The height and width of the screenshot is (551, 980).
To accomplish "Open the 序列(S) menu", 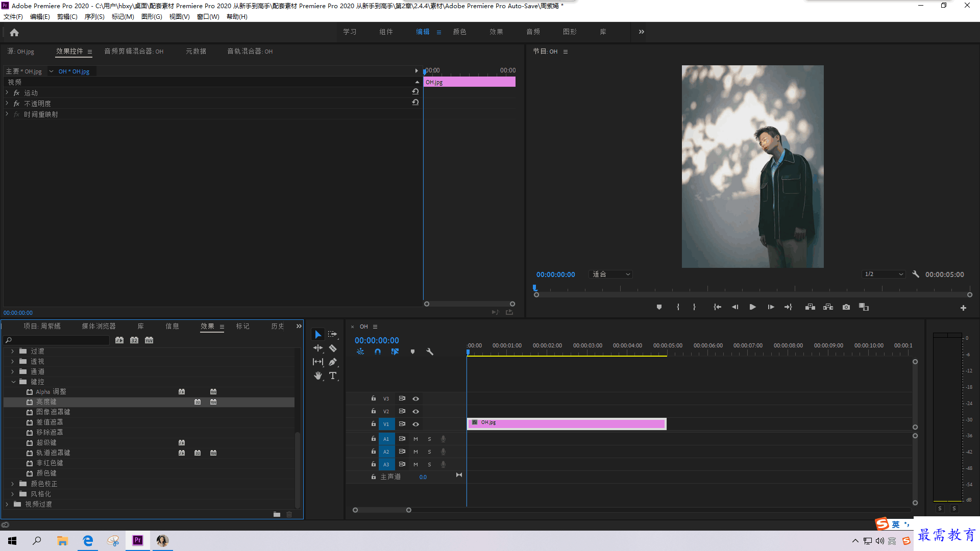I will coord(94,17).
